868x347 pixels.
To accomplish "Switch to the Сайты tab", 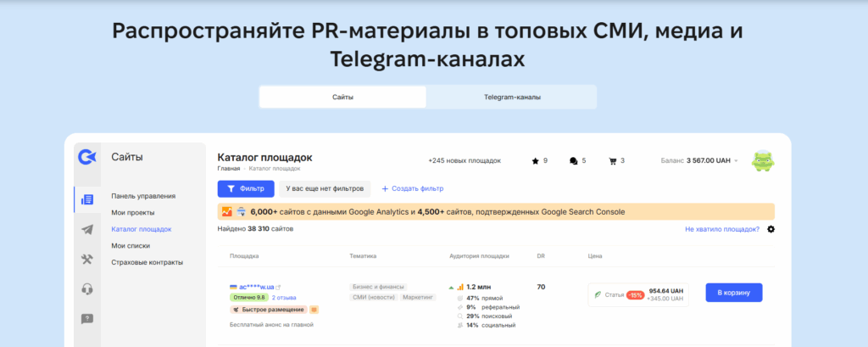I will (x=342, y=97).
